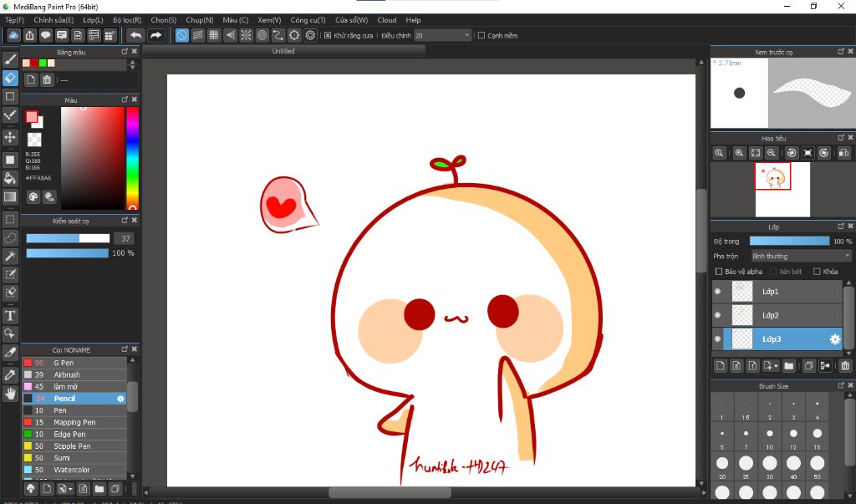
Task: Click the hue spectrum bar
Action: 132,158
